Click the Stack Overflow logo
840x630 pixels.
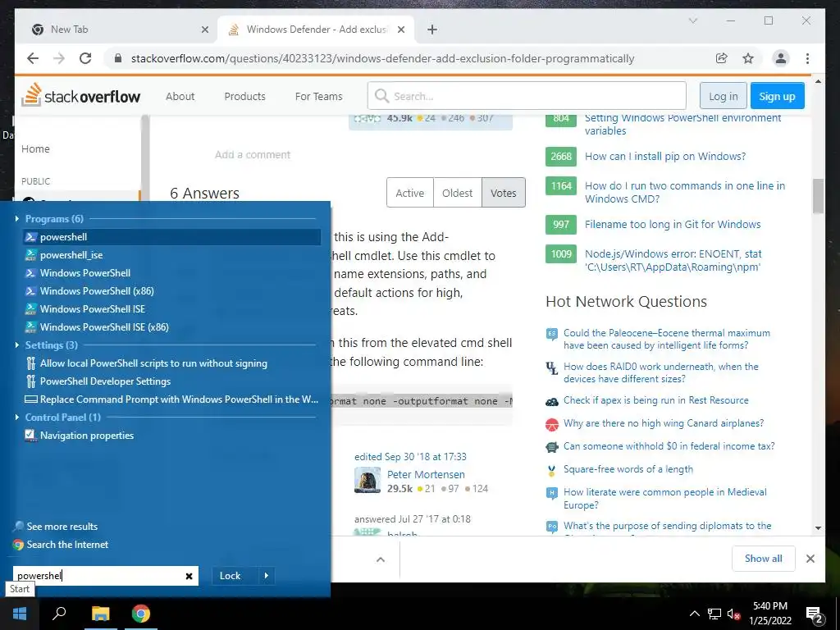(x=81, y=95)
